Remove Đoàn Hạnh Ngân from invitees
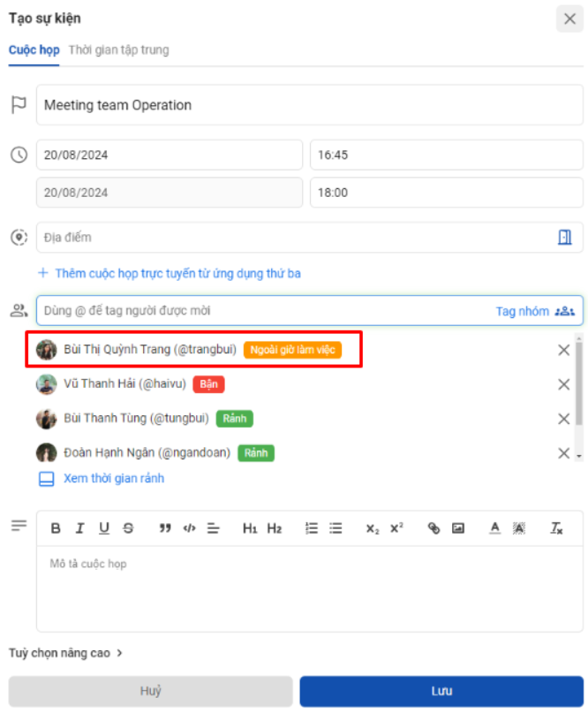Viewport: 588px width, 720px height. [x=563, y=453]
